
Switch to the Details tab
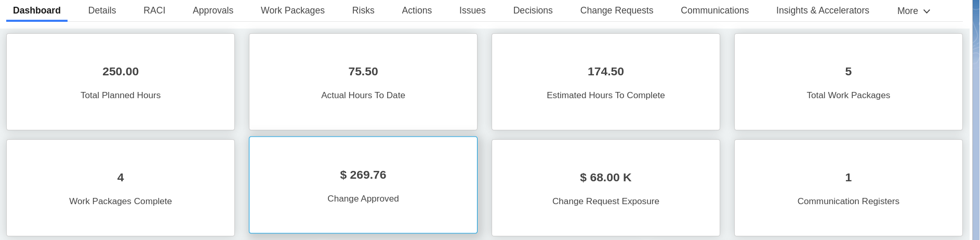102,10
